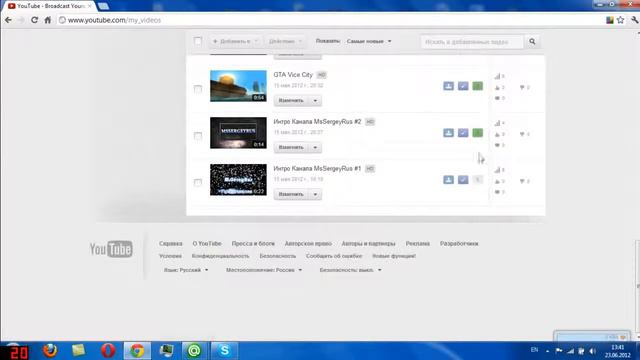Select the Интро Канала MsSergeyRus #2 checkbox
This screenshot has height=360, width=640.
(x=198, y=136)
